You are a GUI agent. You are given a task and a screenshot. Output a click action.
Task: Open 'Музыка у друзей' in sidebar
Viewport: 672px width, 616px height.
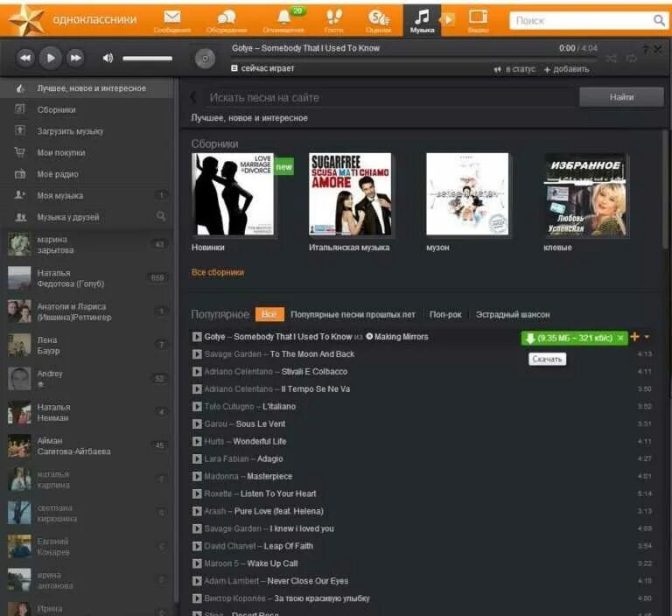point(77,217)
